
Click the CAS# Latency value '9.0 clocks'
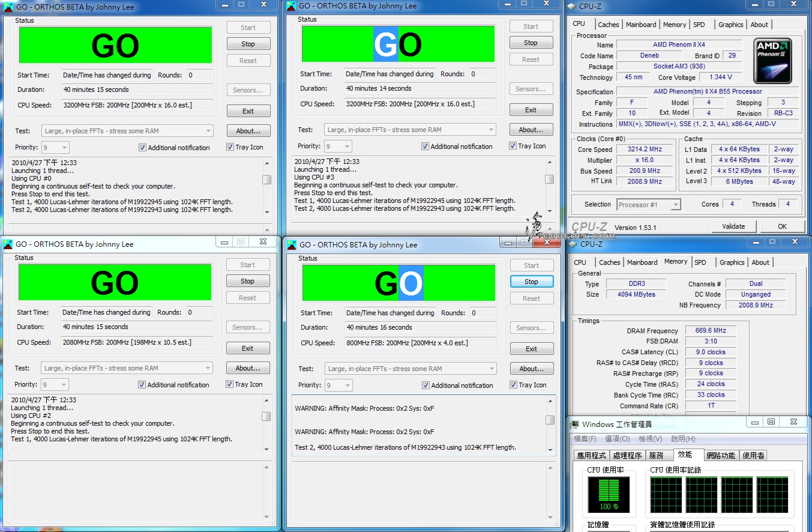click(x=711, y=352)
